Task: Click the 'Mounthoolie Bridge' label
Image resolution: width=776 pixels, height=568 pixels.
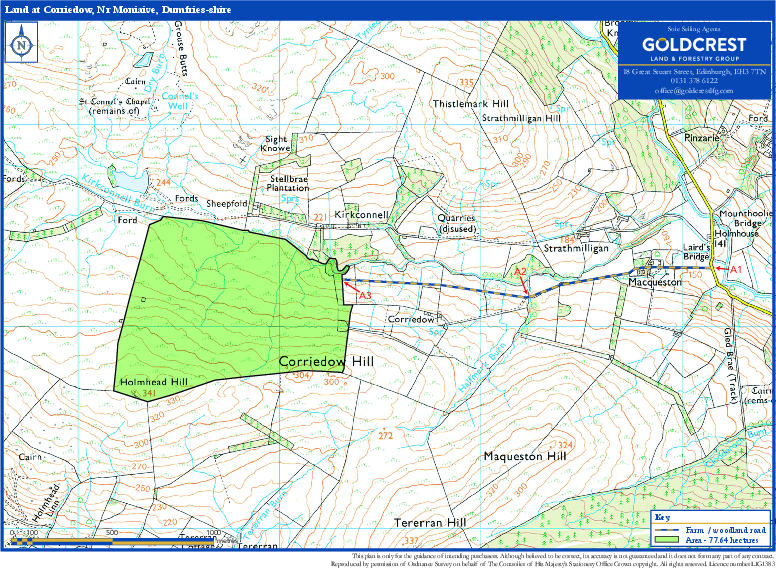Action: pyautogui.click(x=746, y=218)
